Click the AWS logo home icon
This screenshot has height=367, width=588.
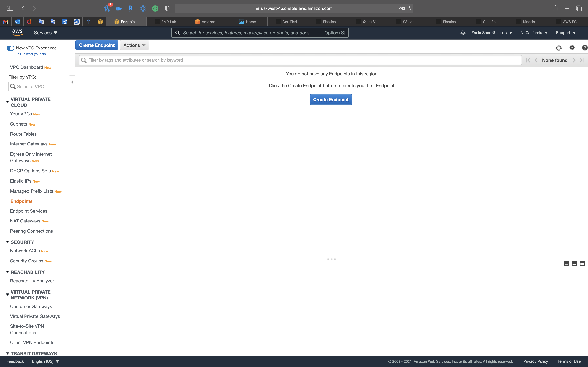click(17, 33)
